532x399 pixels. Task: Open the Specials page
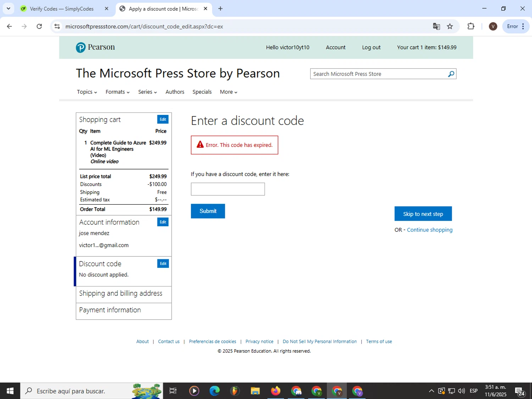tap(202, 92)
